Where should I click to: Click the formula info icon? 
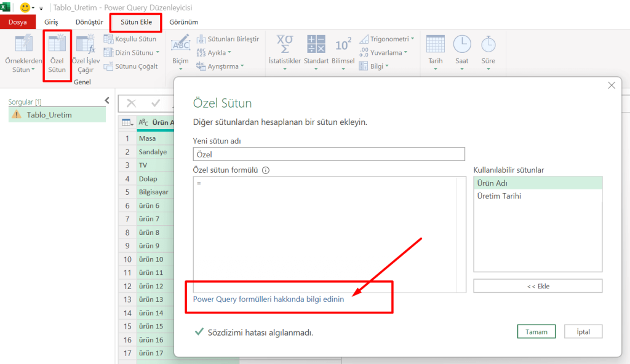point(266,170)
